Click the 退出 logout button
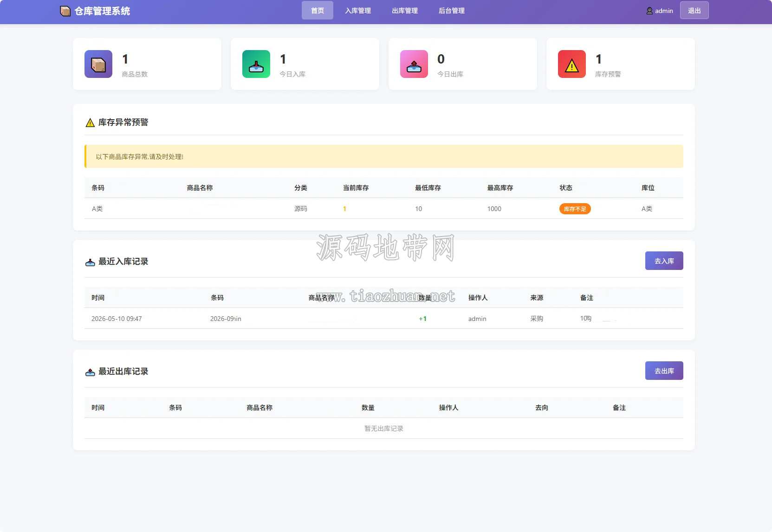 pos(694,10)
